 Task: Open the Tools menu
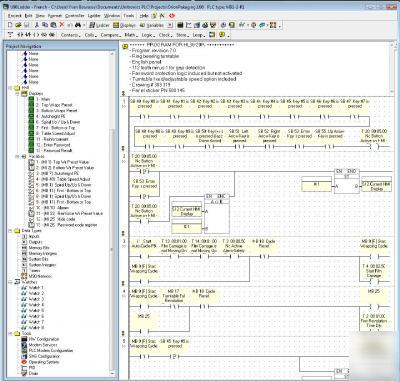point(129,16)
